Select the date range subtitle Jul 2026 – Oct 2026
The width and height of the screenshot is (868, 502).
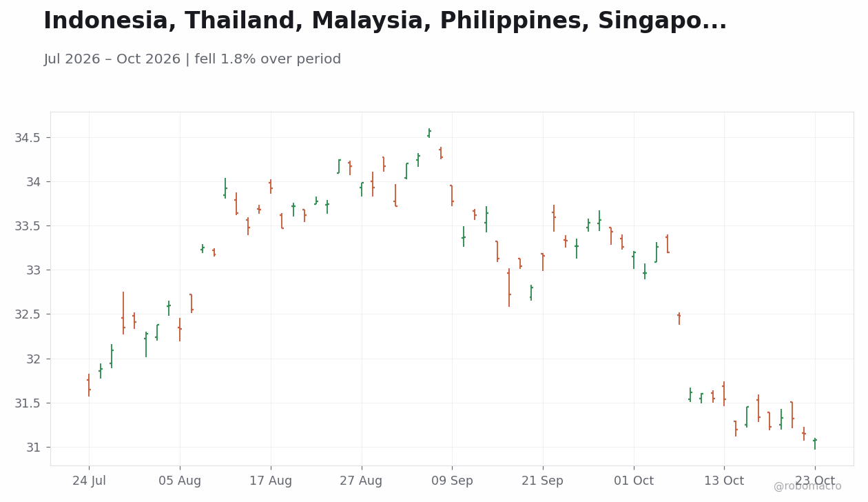coord(112,59)
